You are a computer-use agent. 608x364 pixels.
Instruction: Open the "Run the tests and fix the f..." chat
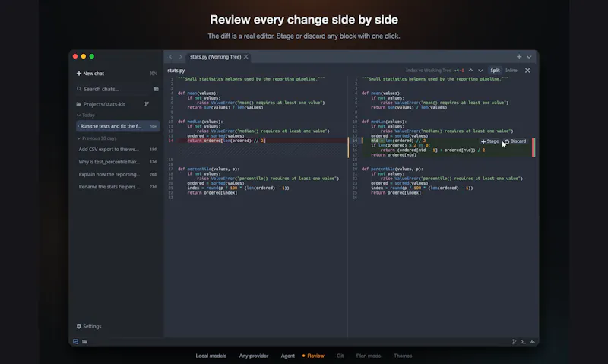pyautogui.click(x=118, y=126)
